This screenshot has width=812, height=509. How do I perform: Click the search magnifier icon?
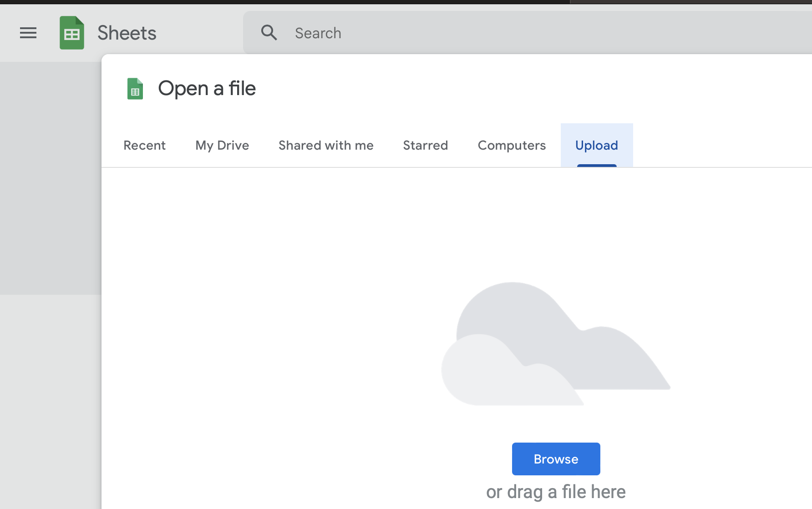pyautogui.click(x=269, y=33)
